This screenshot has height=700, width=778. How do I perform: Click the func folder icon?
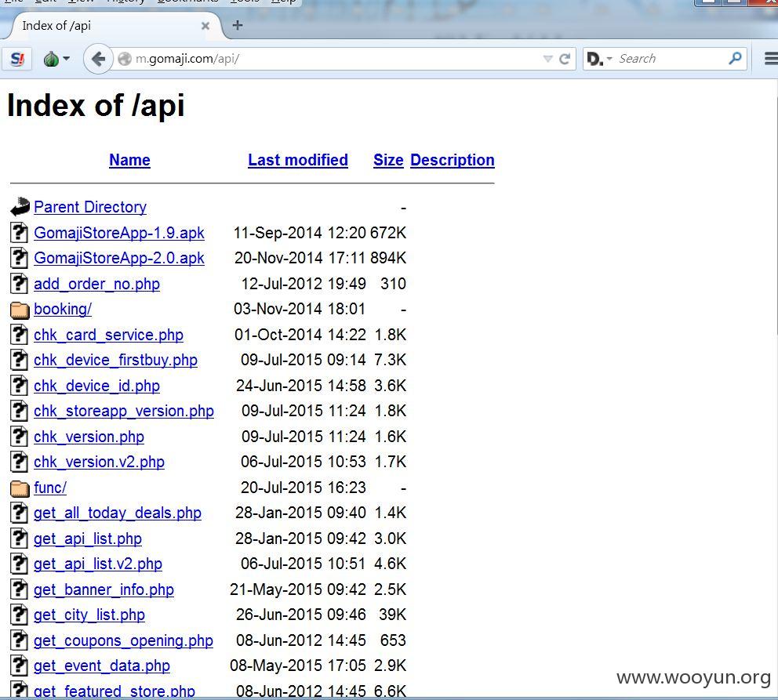20,488
